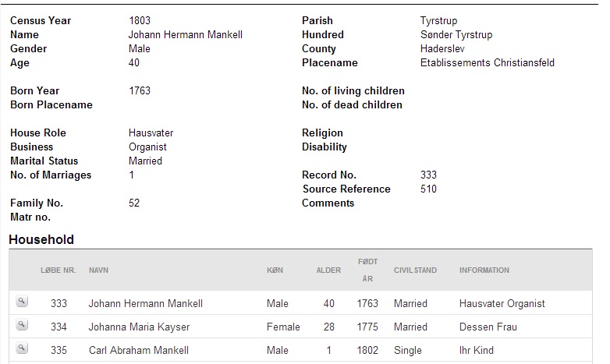This screenshot has height=364, width=610.
Task: Click the FØDT ÅR column header
Action: 367,270
